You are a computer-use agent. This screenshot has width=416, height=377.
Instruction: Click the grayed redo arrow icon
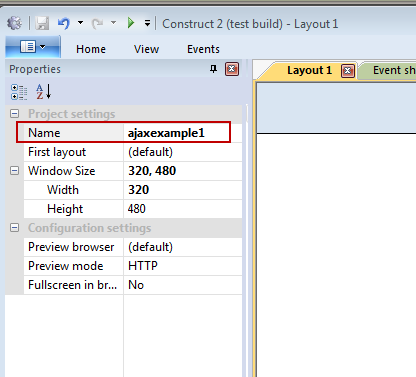(97, 23)
